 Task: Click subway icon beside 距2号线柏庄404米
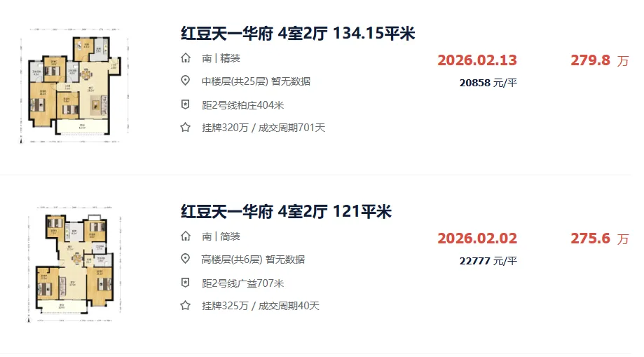186,105
